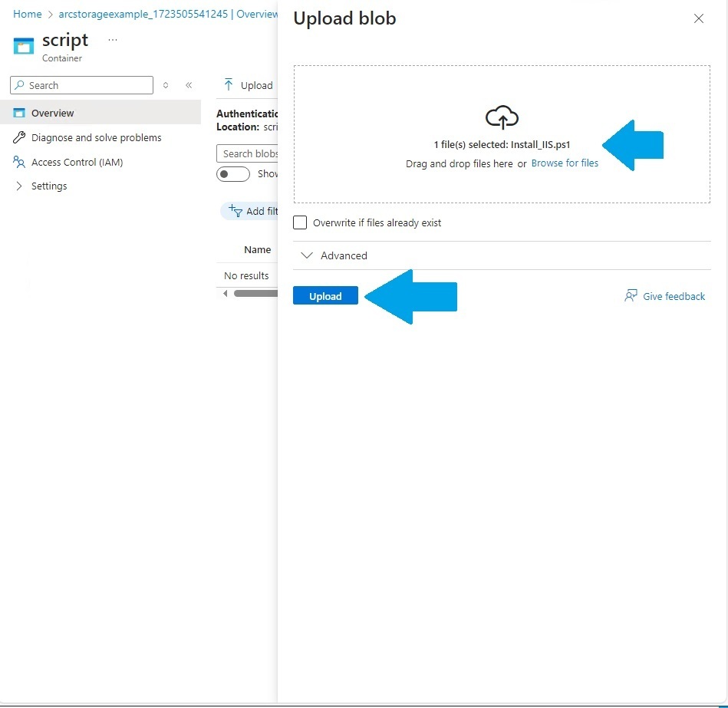Click the Add filter button
This screenshot has width=728, height=708.
click(x=250, y=211)
